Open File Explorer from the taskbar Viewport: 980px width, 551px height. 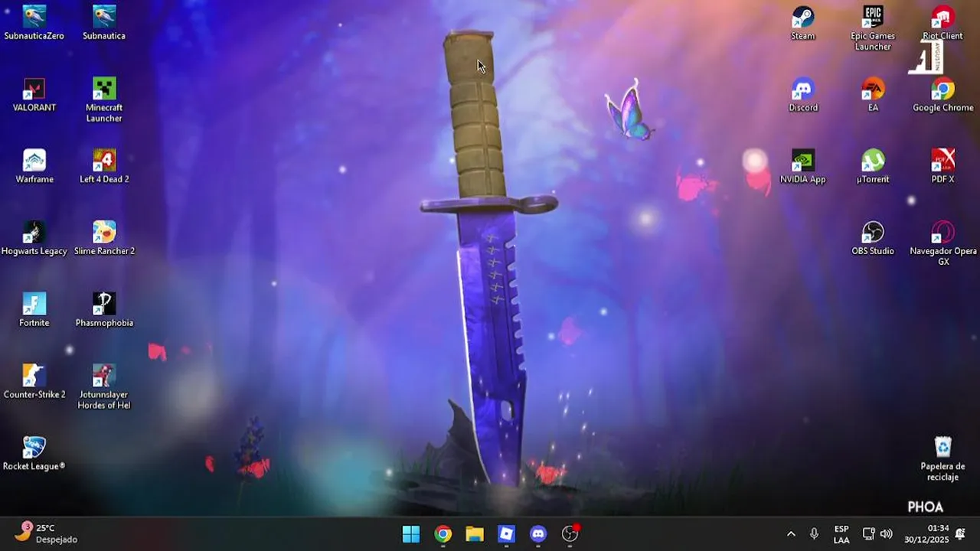coord(475,533)
